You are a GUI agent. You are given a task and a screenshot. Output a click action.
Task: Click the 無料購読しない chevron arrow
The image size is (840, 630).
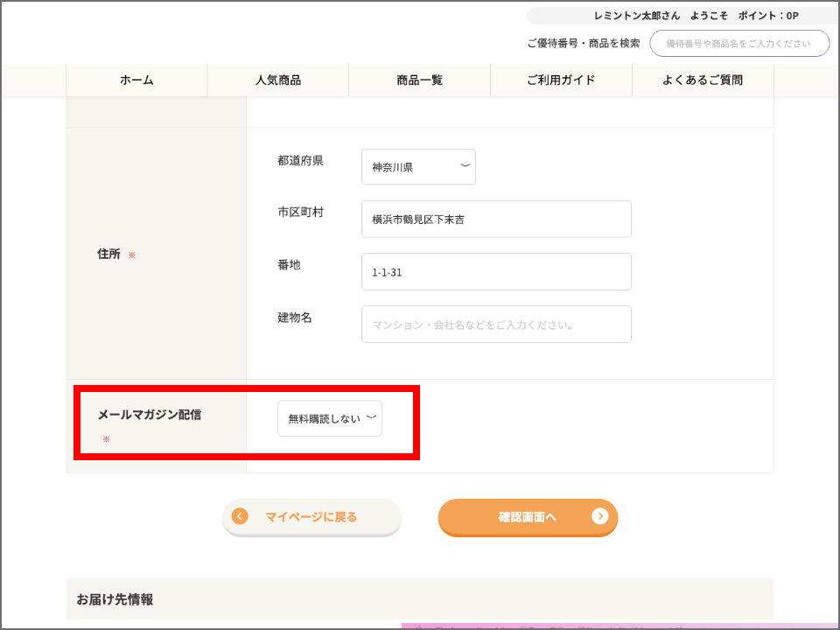pyautogui.click(x=371, y=417)
